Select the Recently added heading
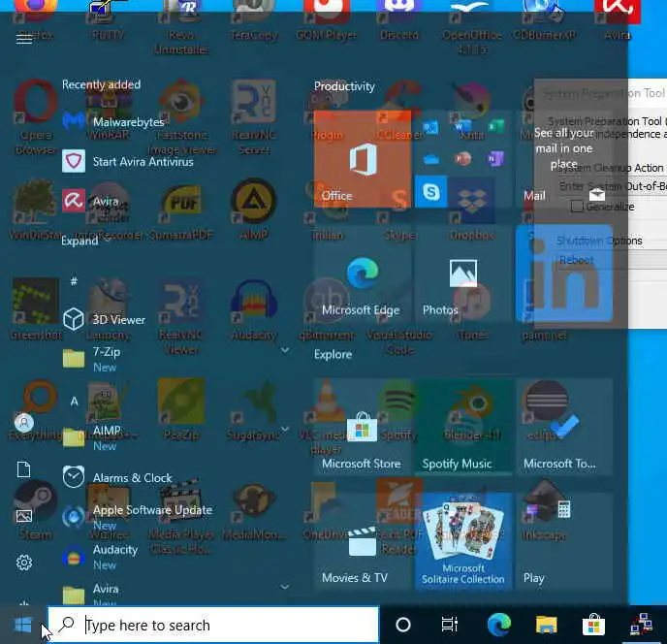This screenshot has height=644, width=667. (101, 84)
